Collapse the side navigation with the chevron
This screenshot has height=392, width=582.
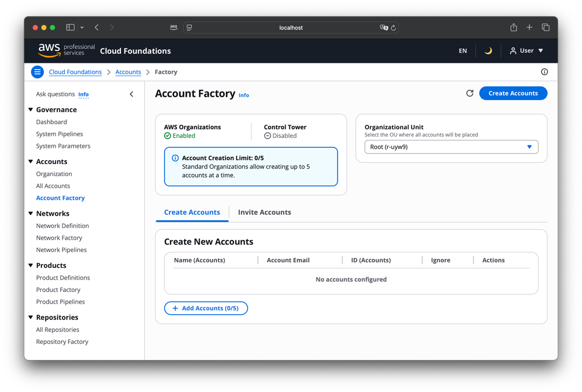(132, 94)
